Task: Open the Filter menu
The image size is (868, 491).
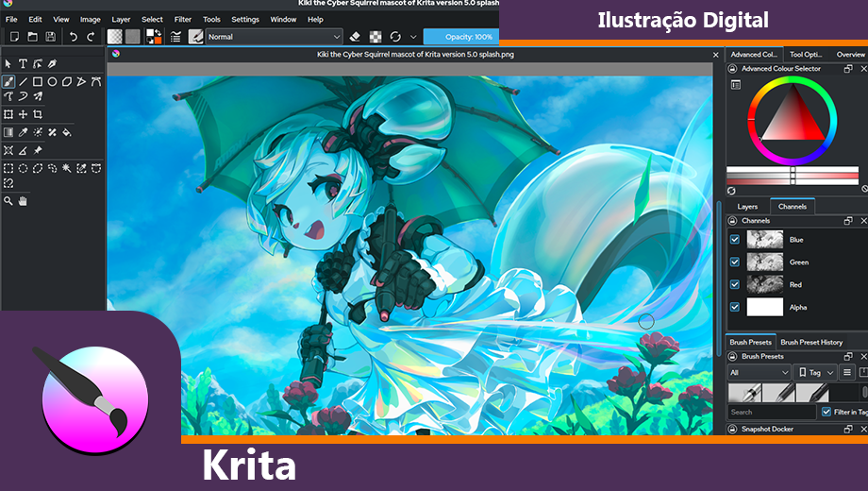Action: tap(182, 19)
